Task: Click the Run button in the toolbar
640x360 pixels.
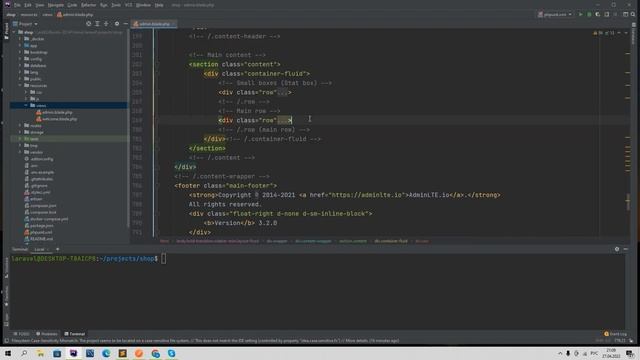Action: 580,14
